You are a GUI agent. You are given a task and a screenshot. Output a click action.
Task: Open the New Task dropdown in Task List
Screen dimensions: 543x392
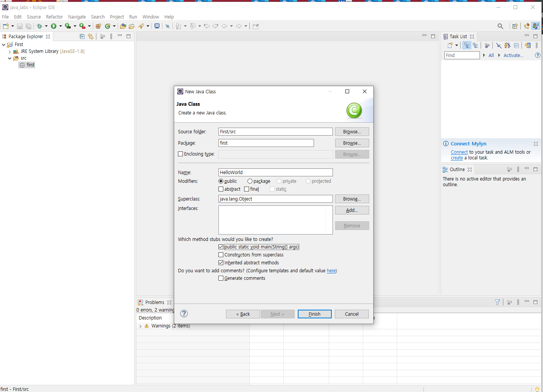457,45
